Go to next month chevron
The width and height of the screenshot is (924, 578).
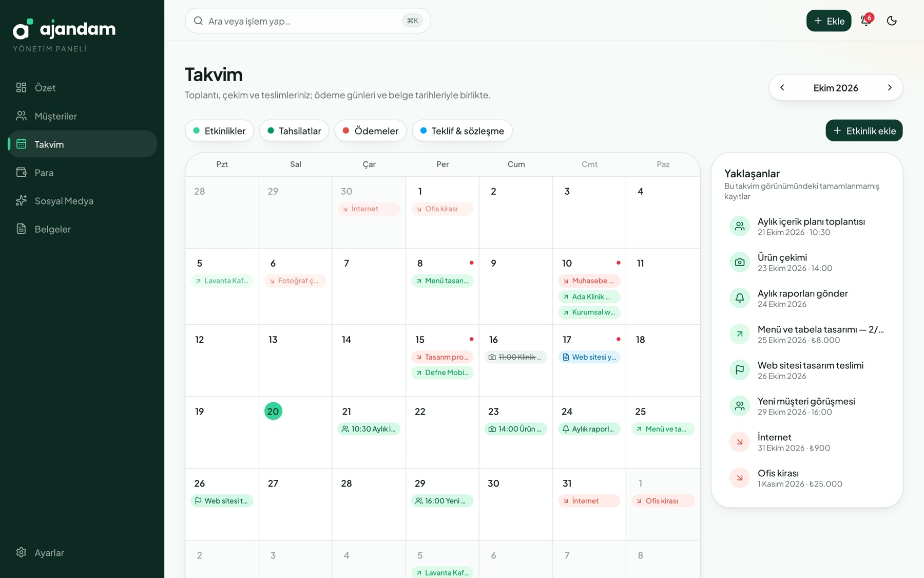(x=890, y=87)
